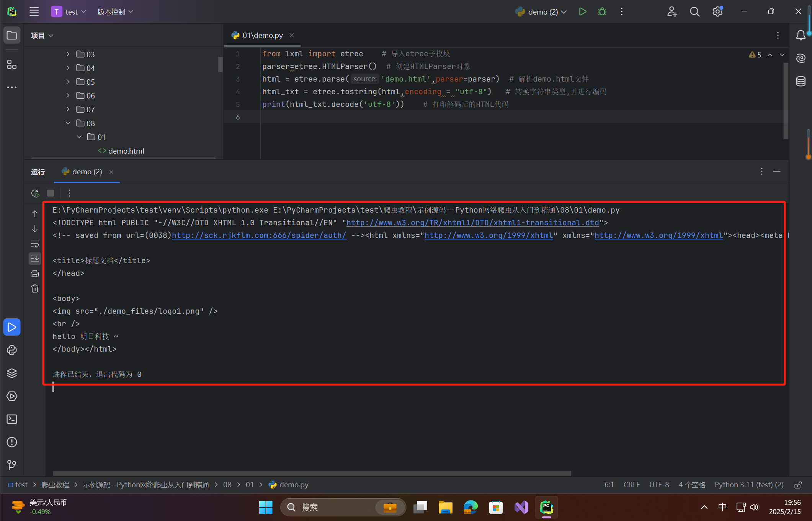Toggle scroll to end in console

[35, 259]
